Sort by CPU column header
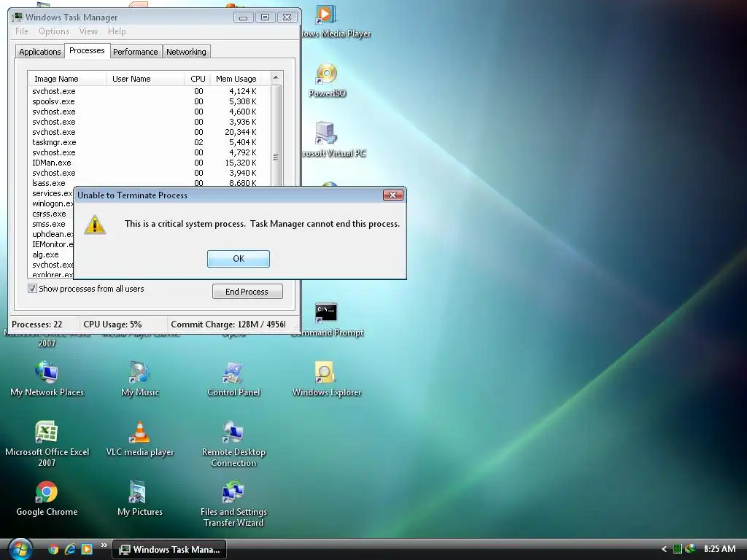Screen dimensions: 747x560 point(197,79)
